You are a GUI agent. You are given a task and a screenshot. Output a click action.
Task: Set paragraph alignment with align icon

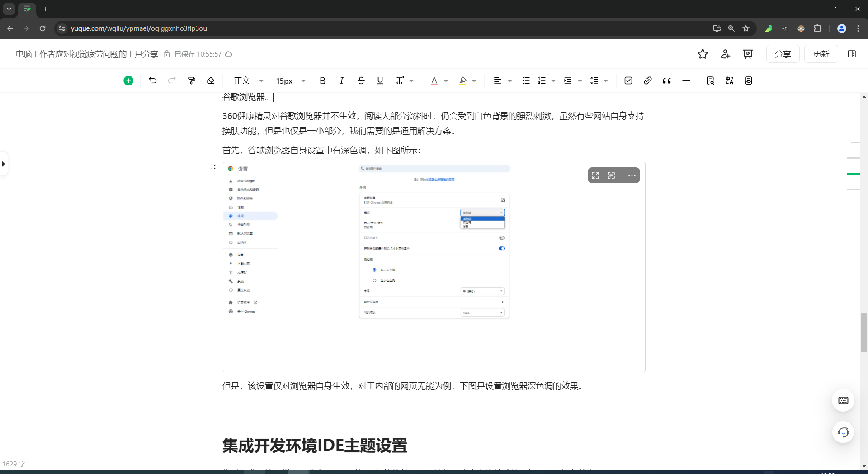click(497, 81)
